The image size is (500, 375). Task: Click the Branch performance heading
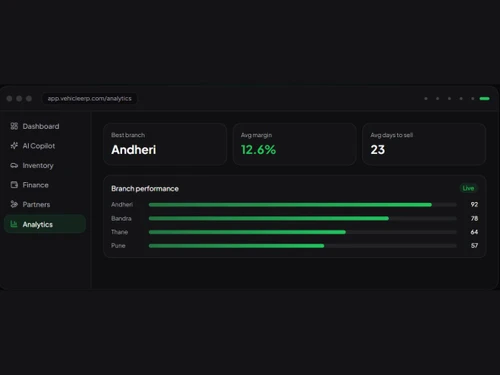(145, 189)
